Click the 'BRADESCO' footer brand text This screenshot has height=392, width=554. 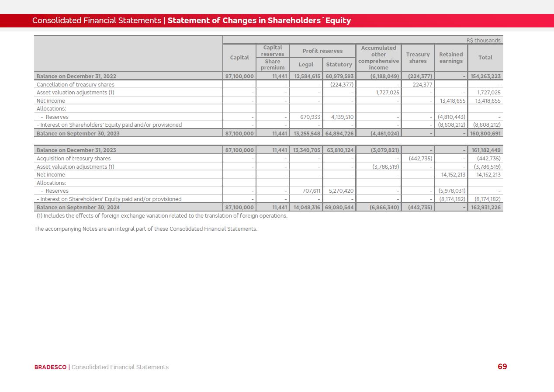click(50, 367)
